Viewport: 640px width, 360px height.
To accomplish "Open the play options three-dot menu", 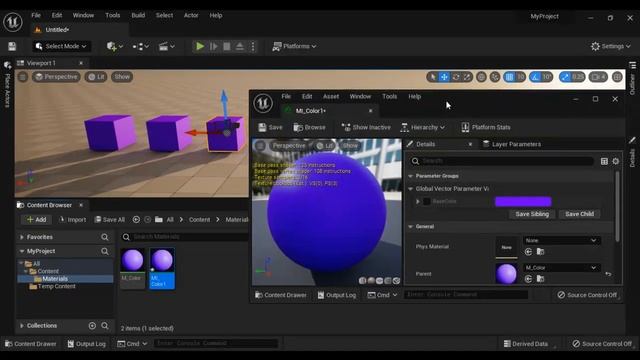I will (253, 46).
